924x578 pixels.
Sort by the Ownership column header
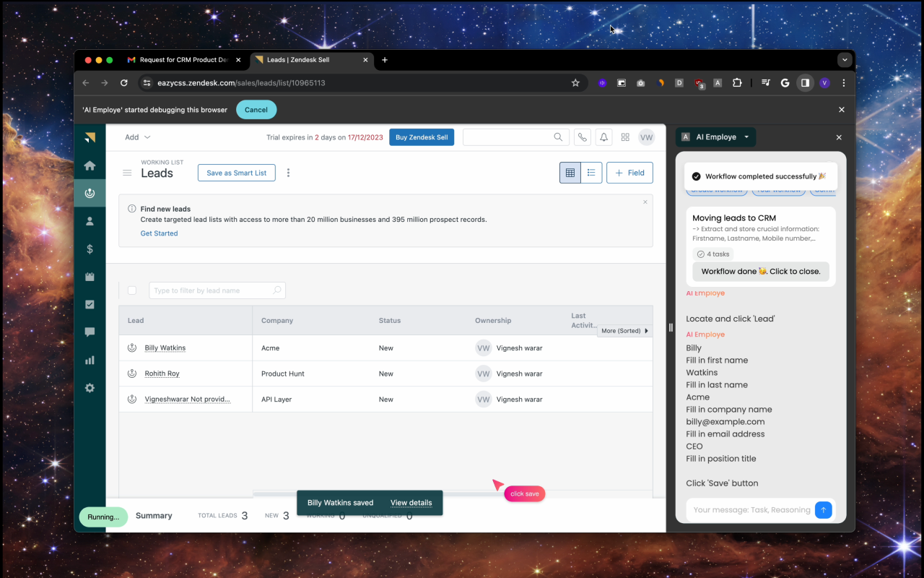(x=493, y=321)
